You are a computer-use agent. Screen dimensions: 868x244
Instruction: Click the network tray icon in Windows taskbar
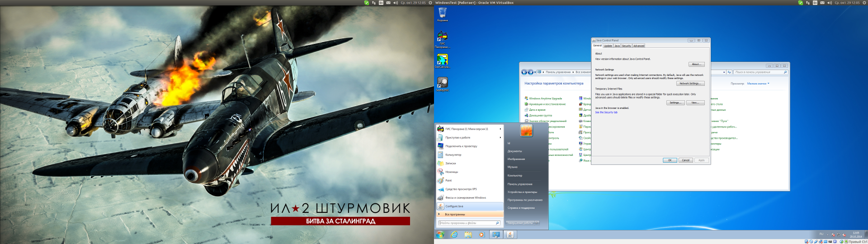(839, 235)
